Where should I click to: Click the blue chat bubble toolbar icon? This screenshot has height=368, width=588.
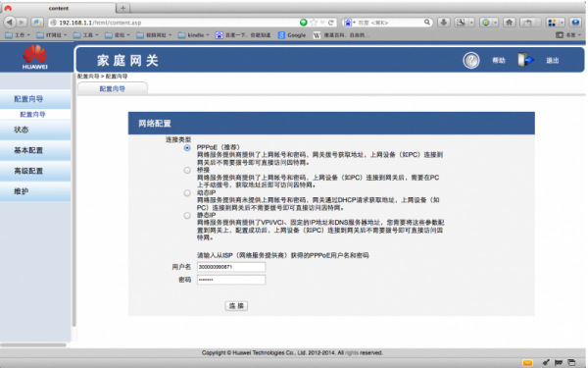click(575, 23)
